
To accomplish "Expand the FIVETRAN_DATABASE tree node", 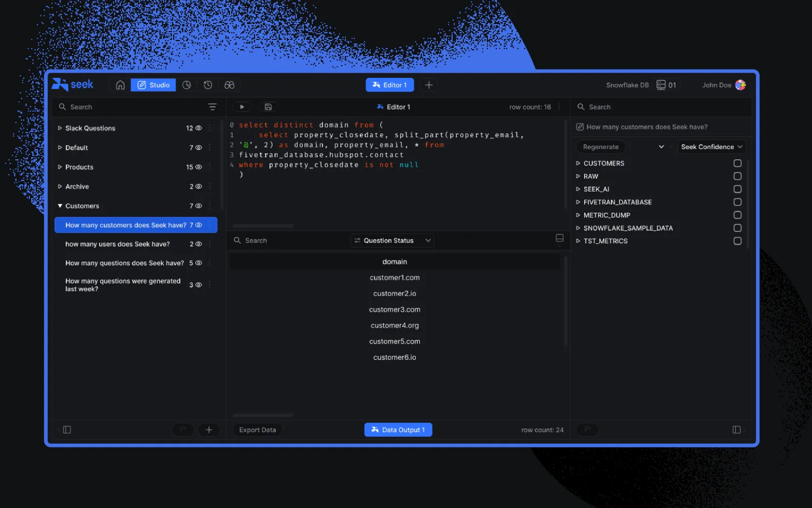I will pos(578,202).
